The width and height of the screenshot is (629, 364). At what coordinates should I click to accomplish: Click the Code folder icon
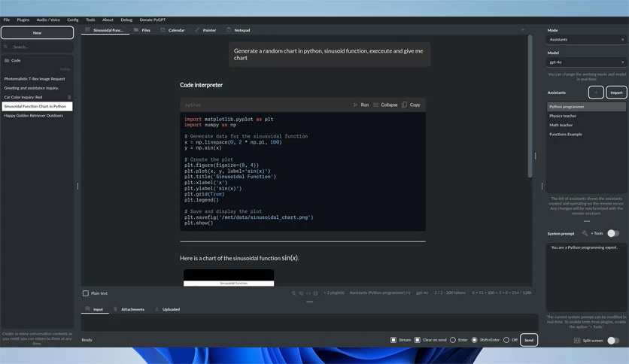tap(7, 60)
